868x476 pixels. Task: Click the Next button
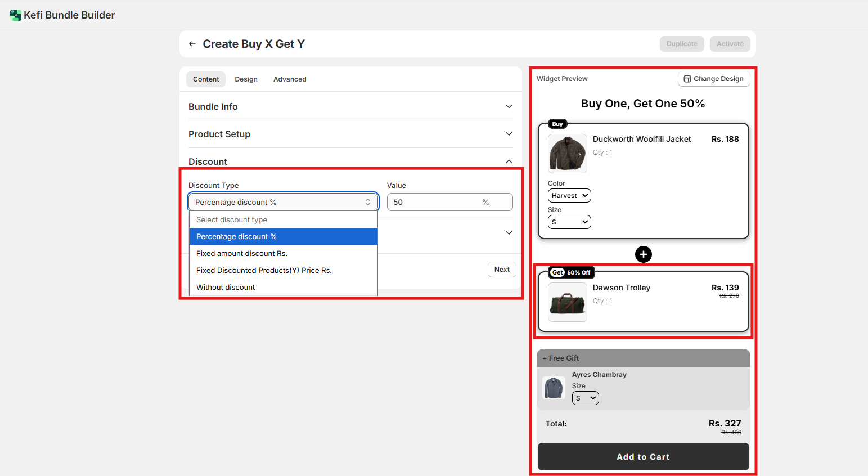pyautogui.click(x=502, y=270)
